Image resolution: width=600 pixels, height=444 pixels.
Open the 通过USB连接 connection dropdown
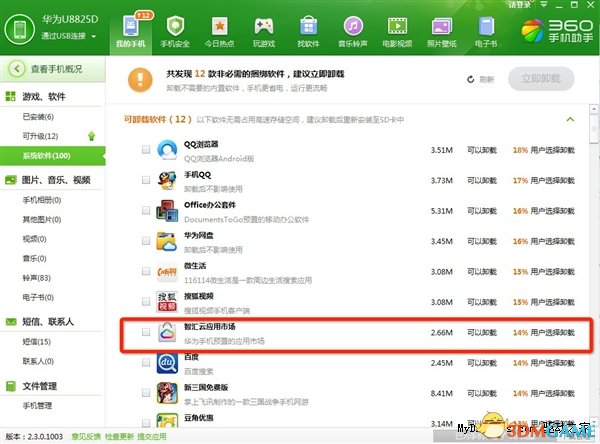(x=68, y=36)
